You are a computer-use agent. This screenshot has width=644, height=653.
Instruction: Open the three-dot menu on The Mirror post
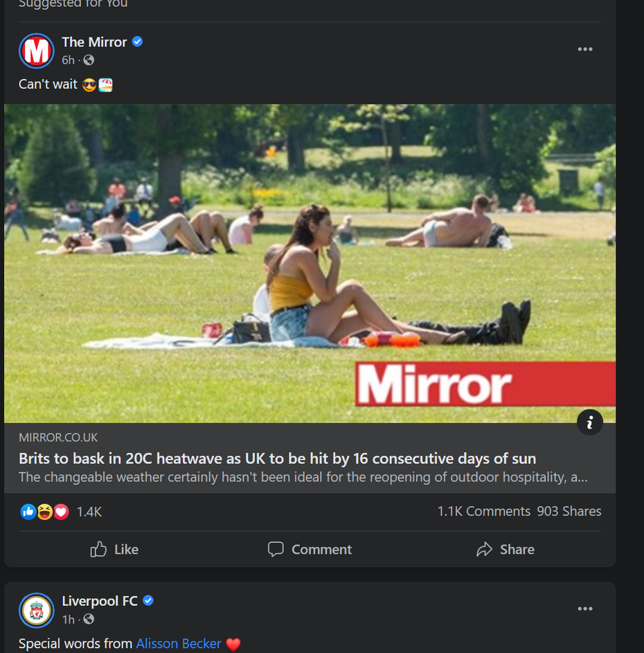click(585, 48)
